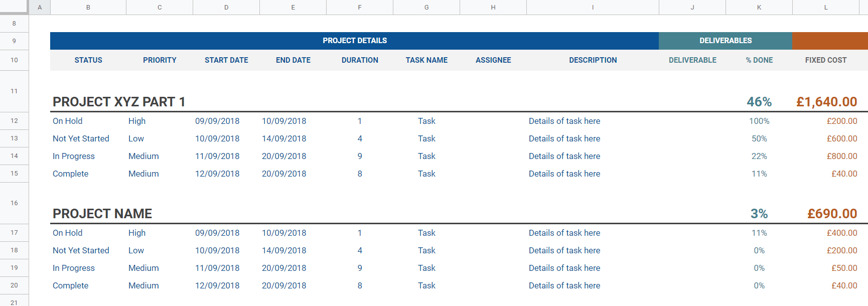Viewport: 868px width, 306px height.
Task: Select Medium priority in row 19
Action: [x=160, y=268]
